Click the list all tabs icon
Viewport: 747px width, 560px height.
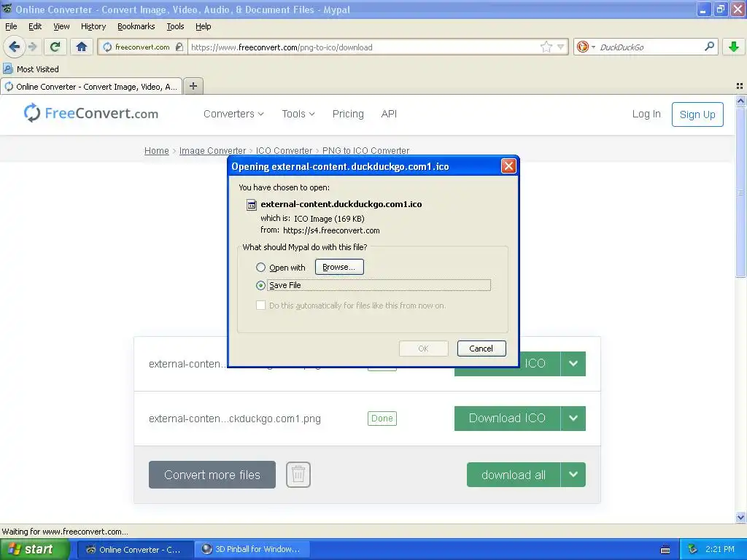click(x=740, y=86)
